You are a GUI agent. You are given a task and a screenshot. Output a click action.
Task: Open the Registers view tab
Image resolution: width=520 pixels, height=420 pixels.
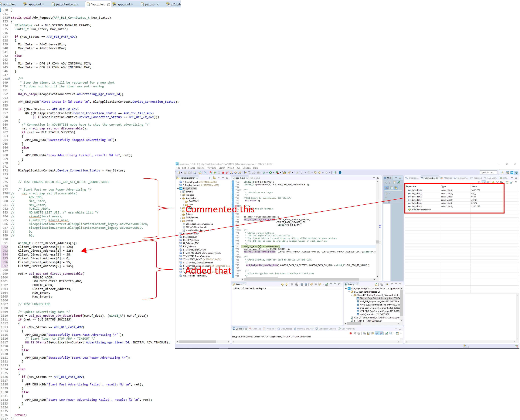pos(476,178)
